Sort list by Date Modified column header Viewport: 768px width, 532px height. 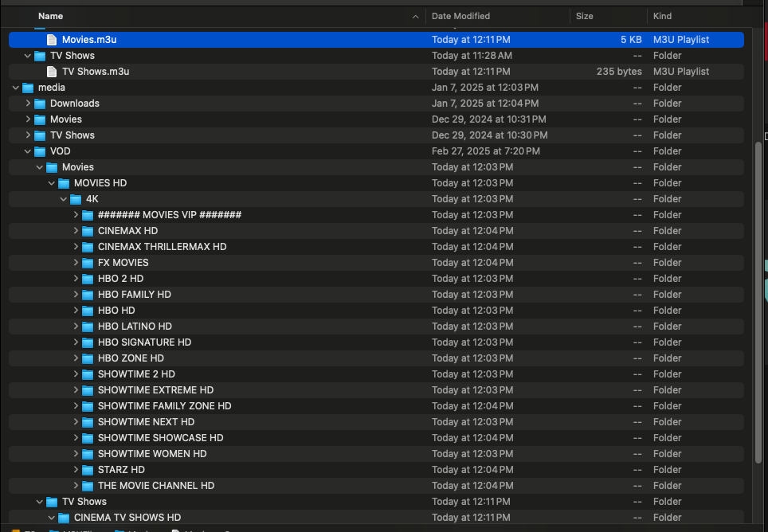[460, 16]
